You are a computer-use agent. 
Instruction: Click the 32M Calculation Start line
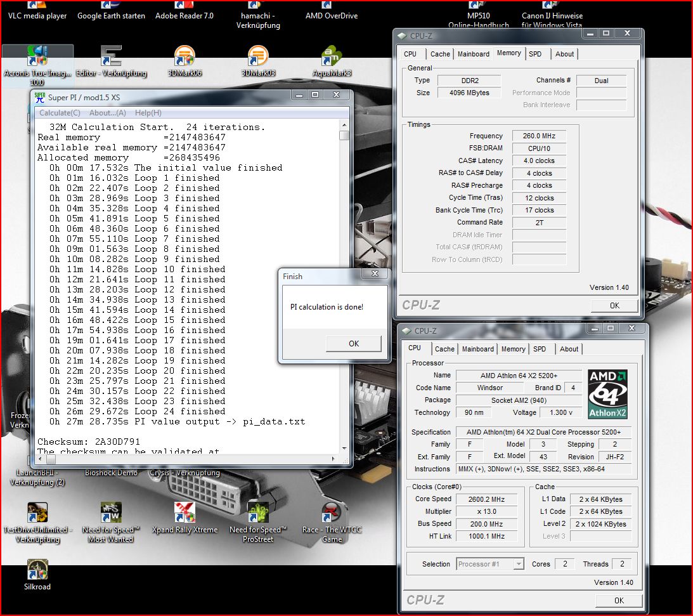(157, 128)
